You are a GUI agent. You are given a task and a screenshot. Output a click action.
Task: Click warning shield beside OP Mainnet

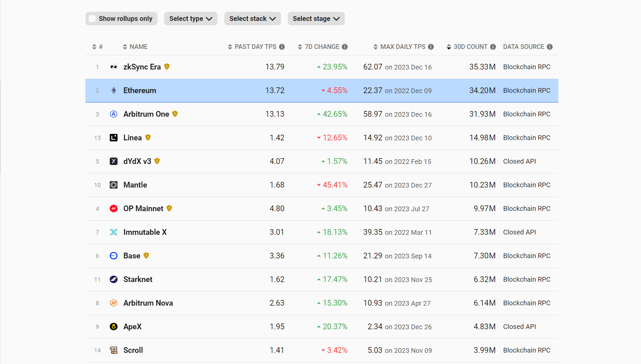[169, 208]
